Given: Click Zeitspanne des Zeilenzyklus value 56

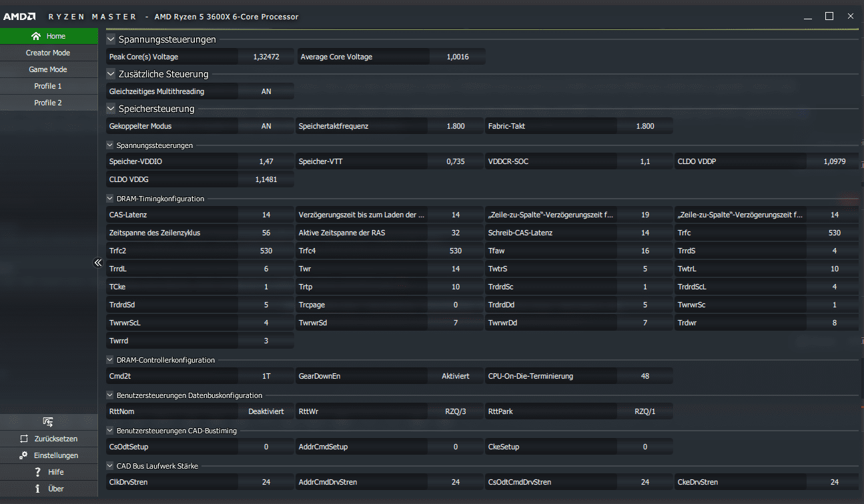Looking at the screenshot, I should point(266,233).
